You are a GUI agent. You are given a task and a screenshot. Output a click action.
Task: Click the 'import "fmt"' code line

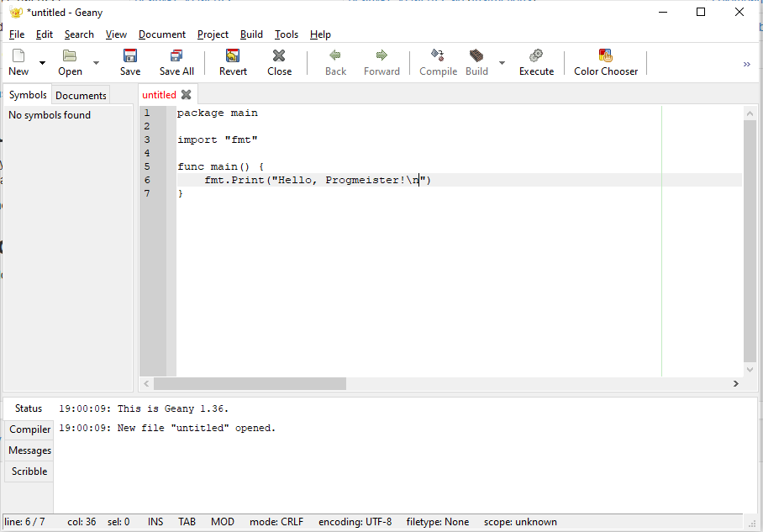[217, 140]
